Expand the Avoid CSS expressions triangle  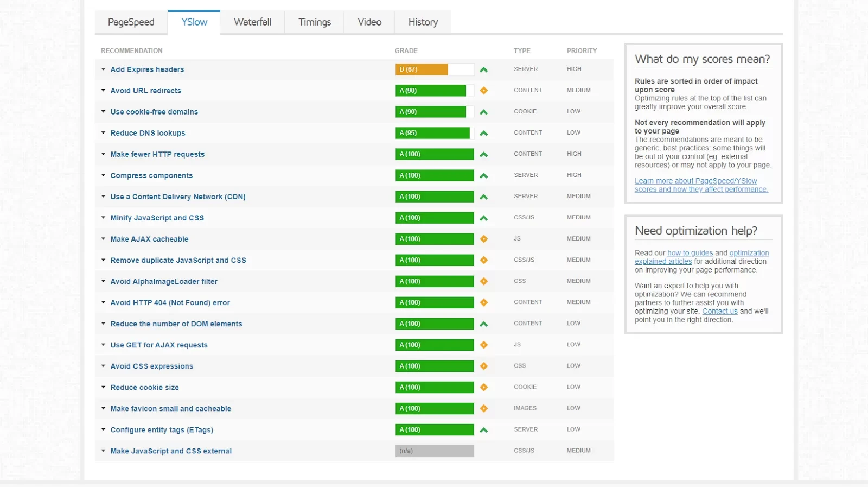(103, 365)
